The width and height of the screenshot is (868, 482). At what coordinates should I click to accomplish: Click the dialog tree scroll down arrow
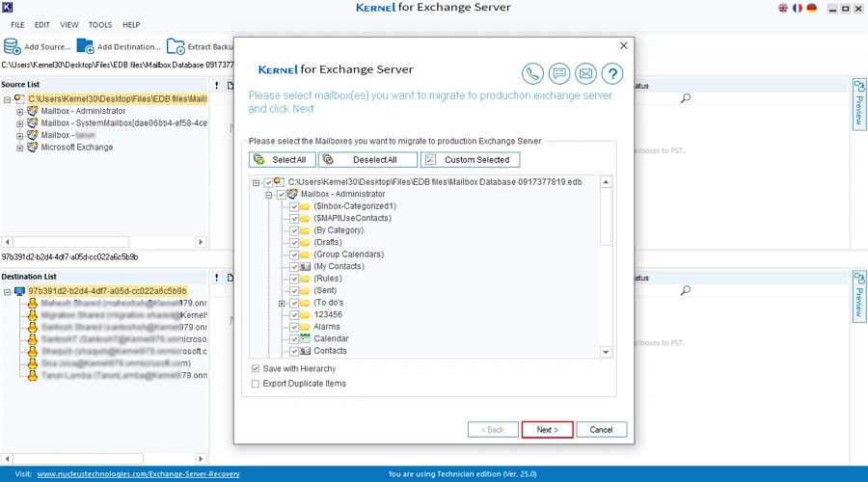coord(606,352)
